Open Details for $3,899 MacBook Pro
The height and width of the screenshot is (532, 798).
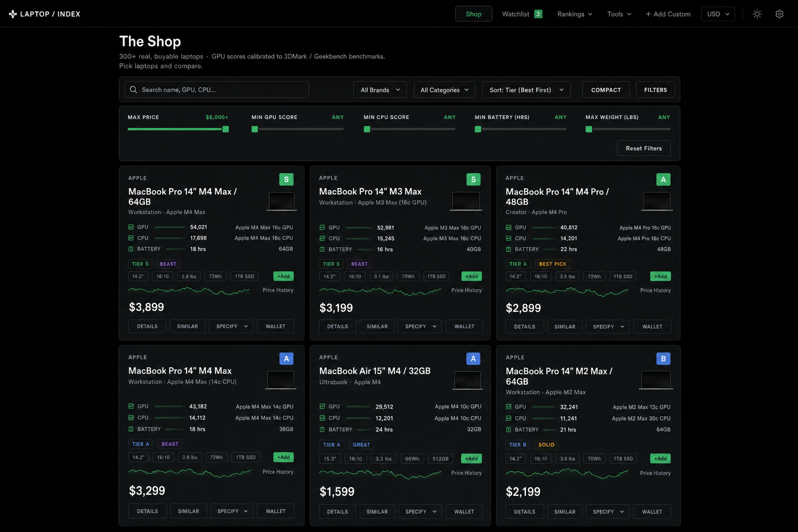tap(147, 326)
